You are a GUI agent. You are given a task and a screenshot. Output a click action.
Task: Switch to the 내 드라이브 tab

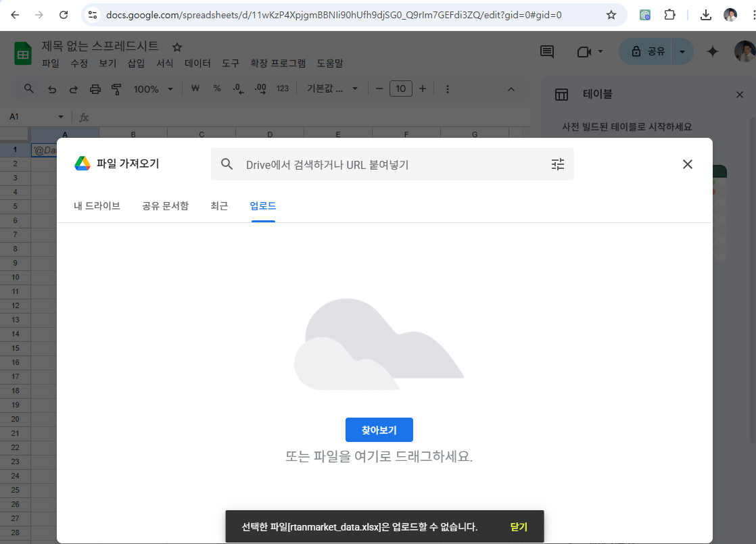[x=97, y=205]
